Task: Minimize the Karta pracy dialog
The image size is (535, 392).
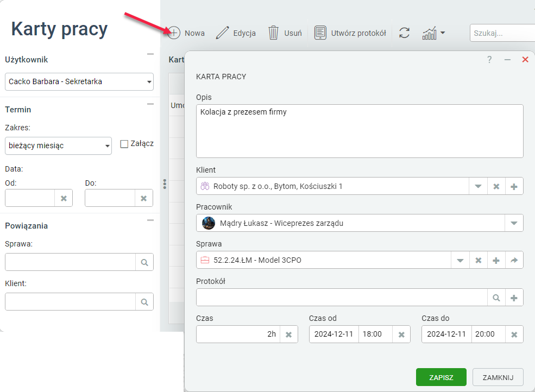Action: (507, 60)
